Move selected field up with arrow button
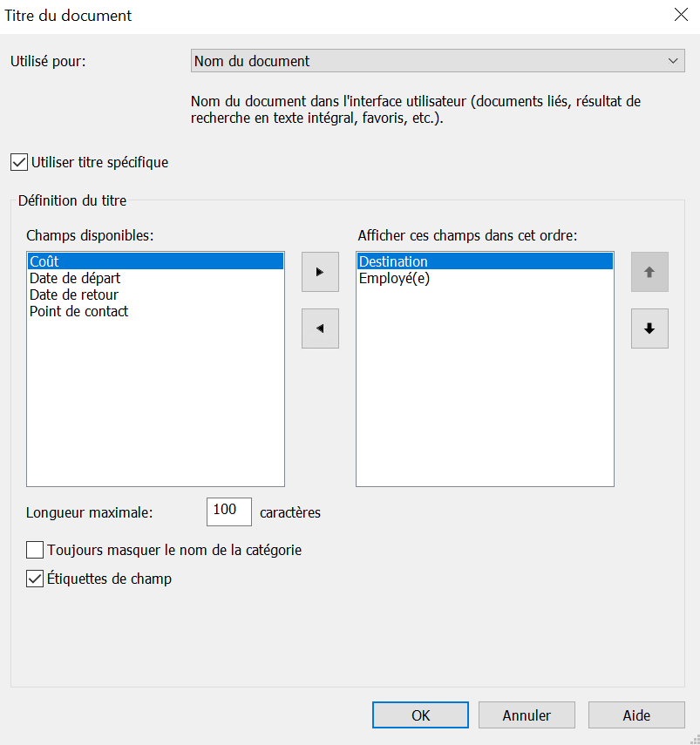Viewport: 700px width, 745px height. click(x=649, y=272)
